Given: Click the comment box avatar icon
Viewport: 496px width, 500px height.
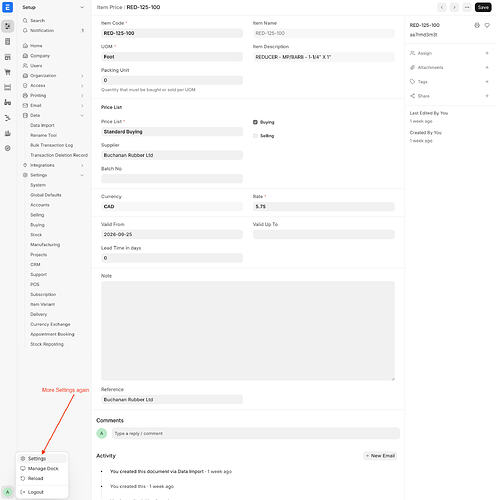Looking at the screenshot, I should [102, 433].
